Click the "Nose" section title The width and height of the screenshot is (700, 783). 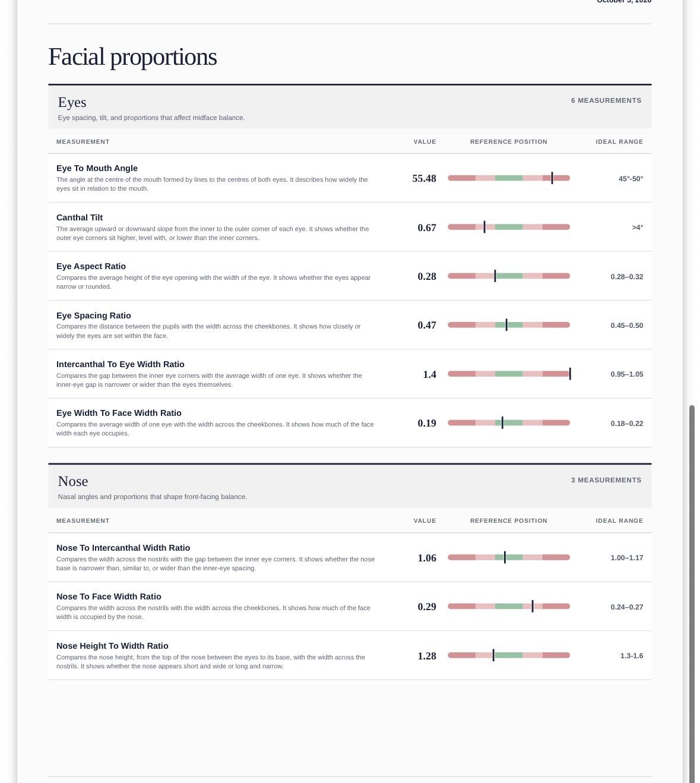tap(73, 481)
